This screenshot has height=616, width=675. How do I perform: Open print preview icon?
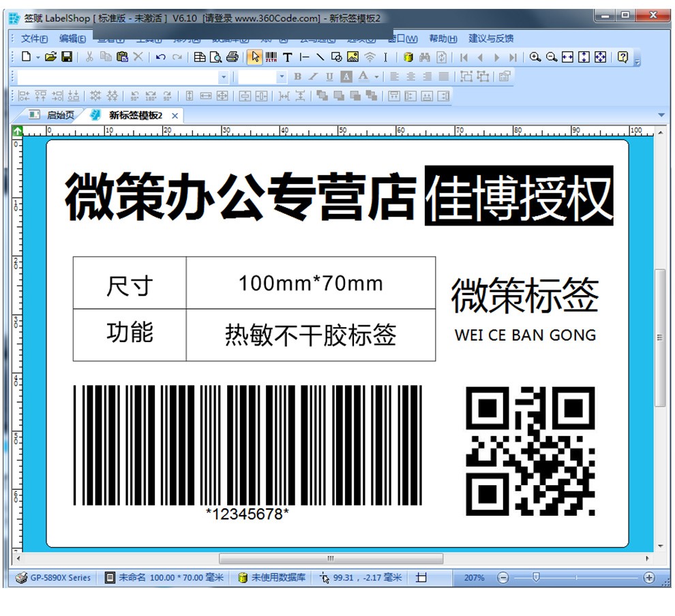click(215, 57)
